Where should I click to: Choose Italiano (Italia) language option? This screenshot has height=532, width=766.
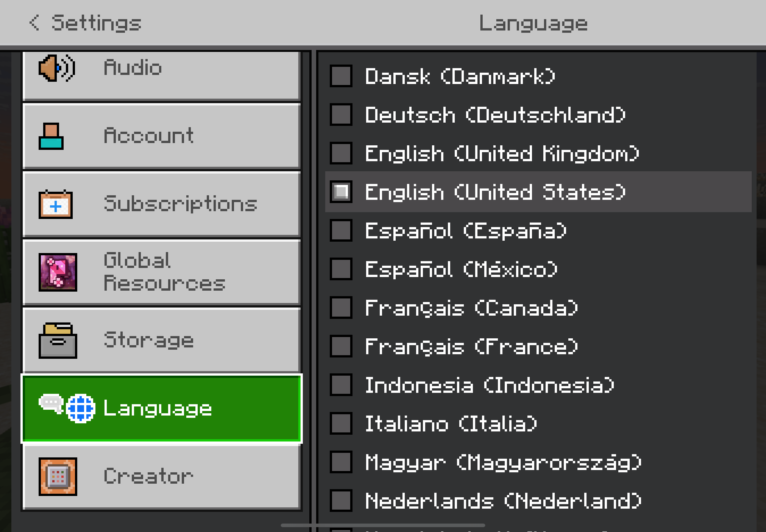coord(451,423)
